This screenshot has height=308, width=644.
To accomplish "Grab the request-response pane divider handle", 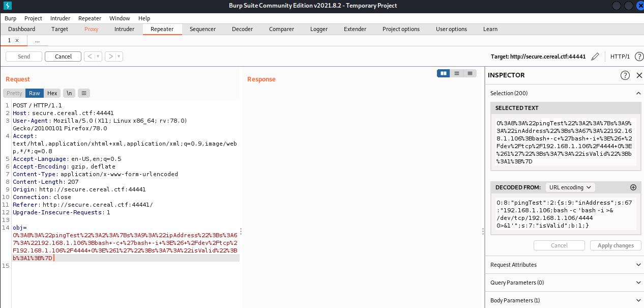I will [241, 231].
